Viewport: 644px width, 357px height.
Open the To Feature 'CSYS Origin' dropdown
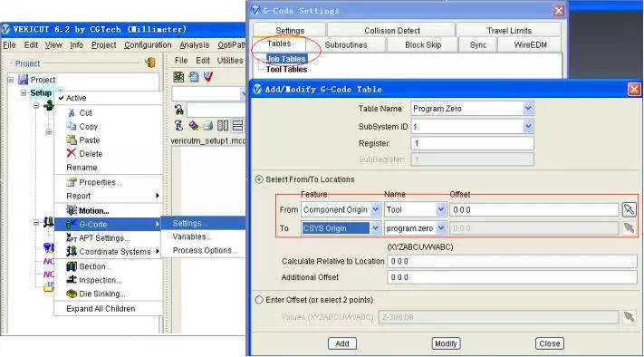(x=375, y=228)
